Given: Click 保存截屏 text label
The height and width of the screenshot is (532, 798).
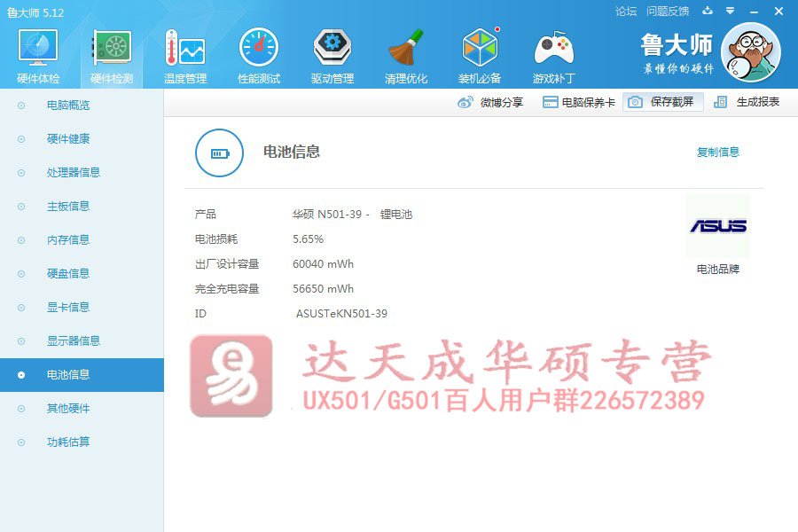Looking at the screenshot, I should pyautogui.click(x=672, y=102).
